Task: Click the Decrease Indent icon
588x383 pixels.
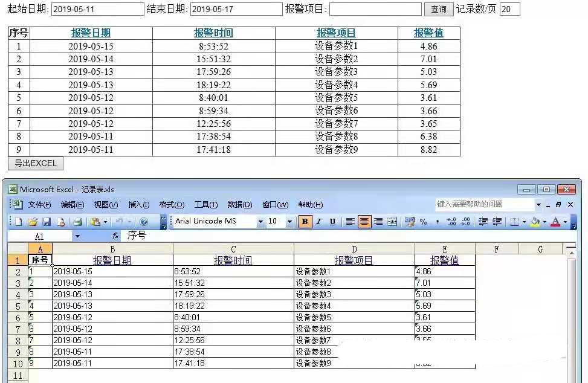Action: [x=483, y=222]
